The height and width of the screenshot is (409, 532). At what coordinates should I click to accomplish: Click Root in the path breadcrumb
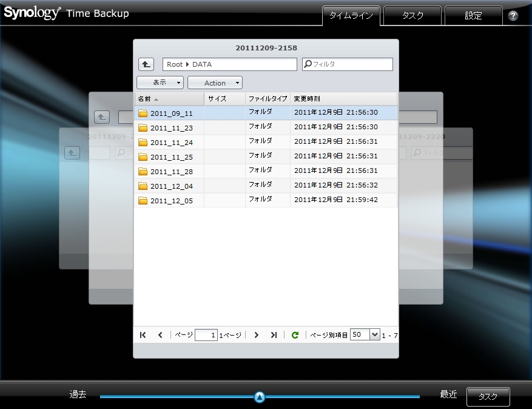tap(174, 64)
